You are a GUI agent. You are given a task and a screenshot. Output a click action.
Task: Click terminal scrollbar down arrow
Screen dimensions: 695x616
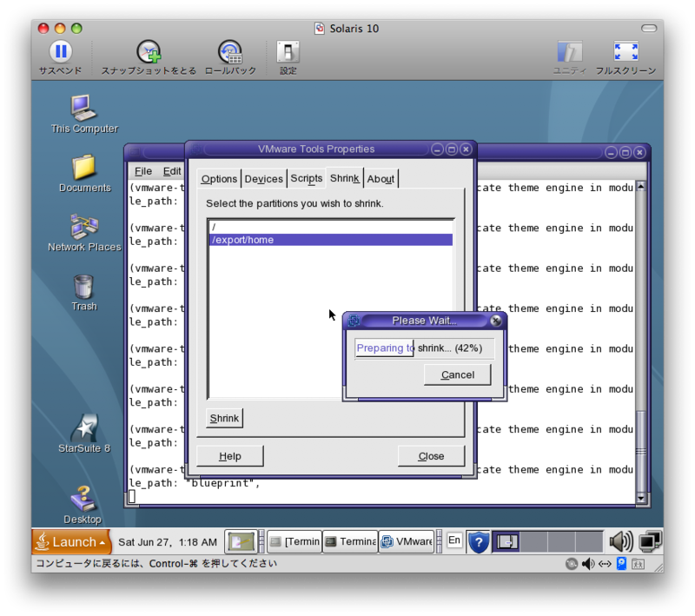[640, 498]
